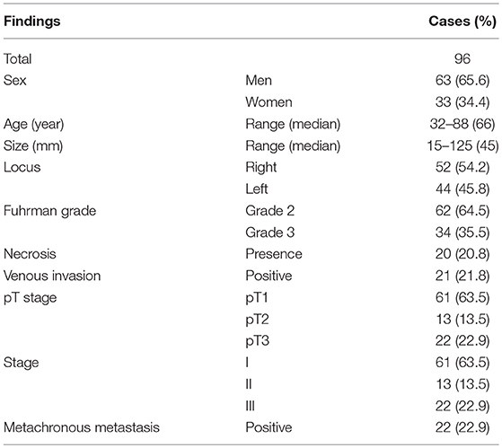Click the Men row label
The image size is (502, 448).
259,80
